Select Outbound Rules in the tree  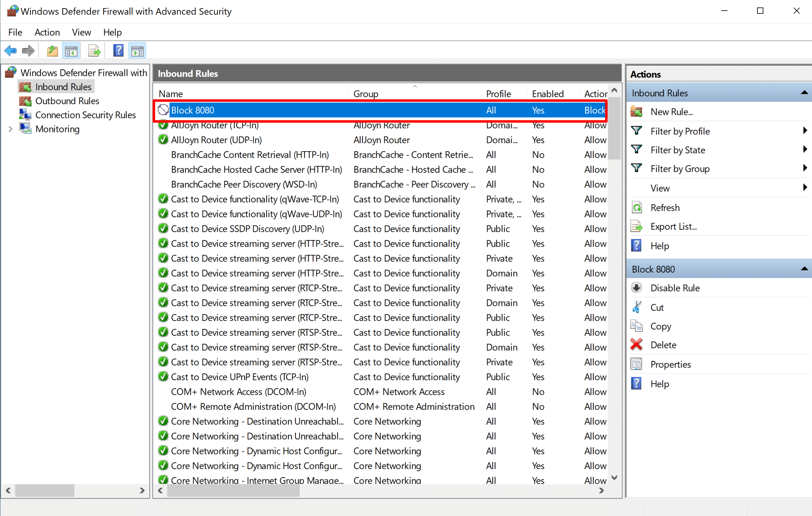67,101
